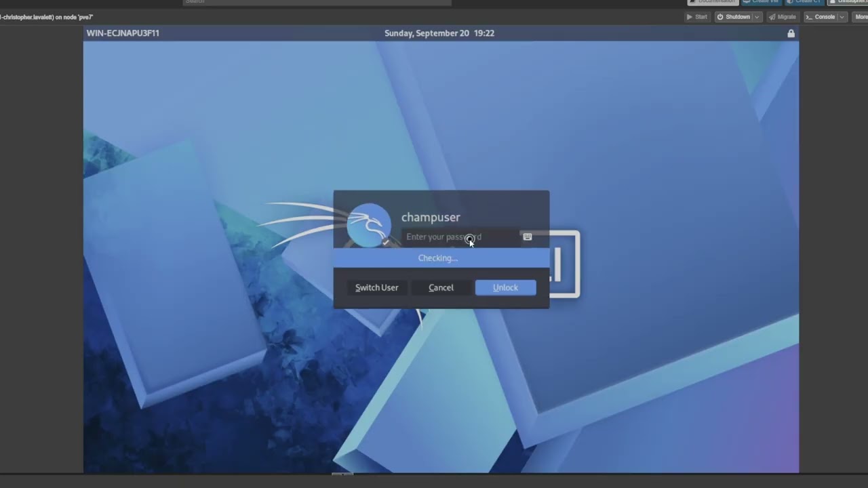Click the champuser username label
This screenshot has height=488, width=868.
click(431, 217)
